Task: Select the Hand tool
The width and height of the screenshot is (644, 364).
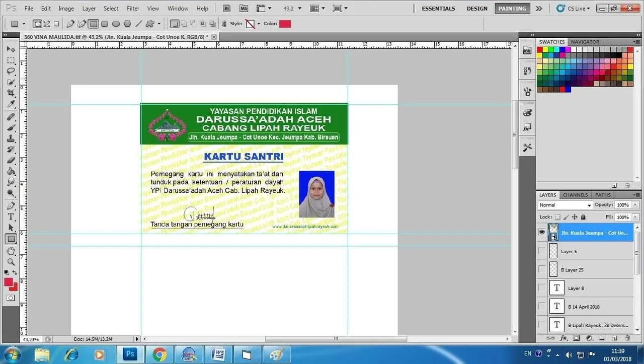Action: tap(11, 251)
